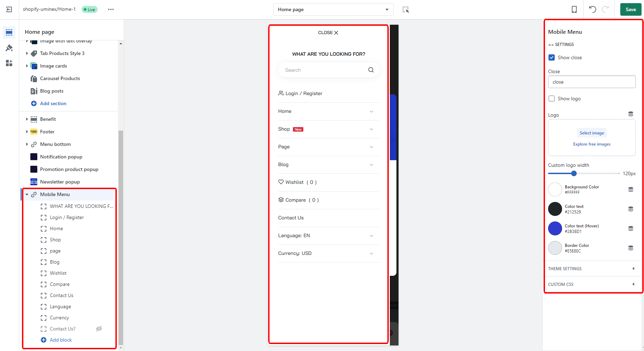This screenshot has height=351, width=644.
Task: Click the exit editor icon
Action: tap(9, 9)
